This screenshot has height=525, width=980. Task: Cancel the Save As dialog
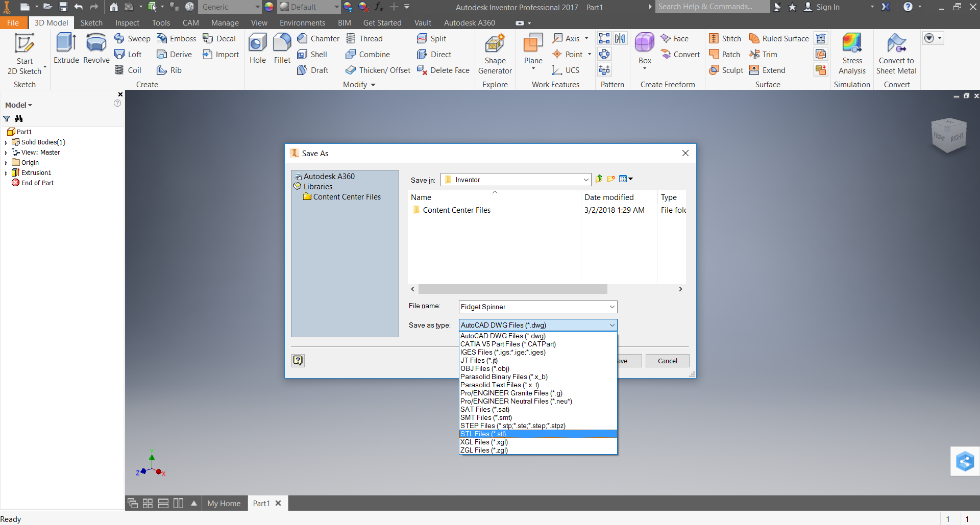point(667,361)
